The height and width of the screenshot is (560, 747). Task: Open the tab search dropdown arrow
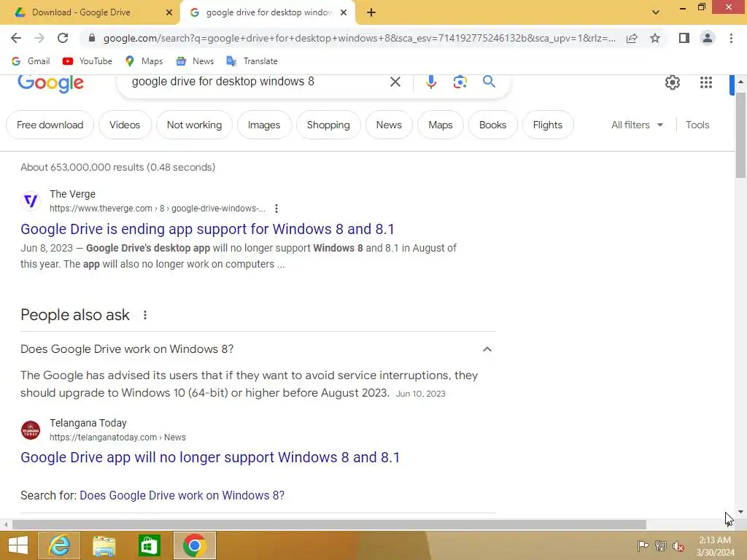pyautogui.click(x=656, y=12)
